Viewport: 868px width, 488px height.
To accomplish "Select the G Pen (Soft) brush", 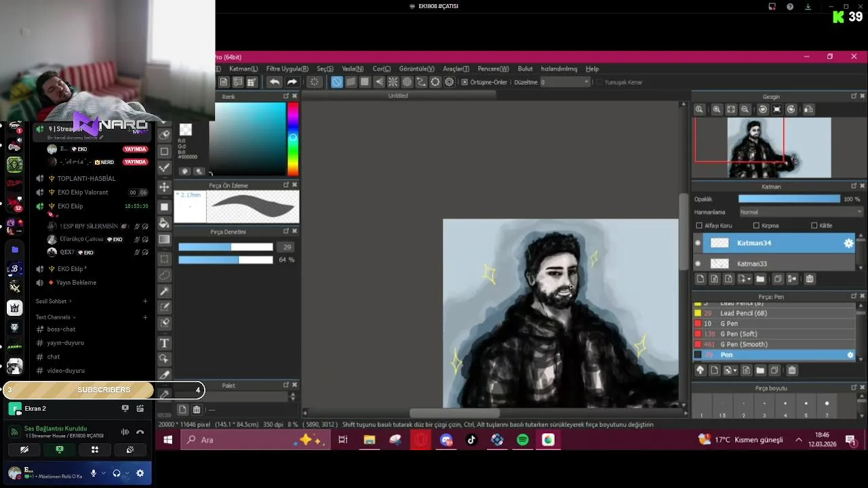I will [x=774, y=334].
